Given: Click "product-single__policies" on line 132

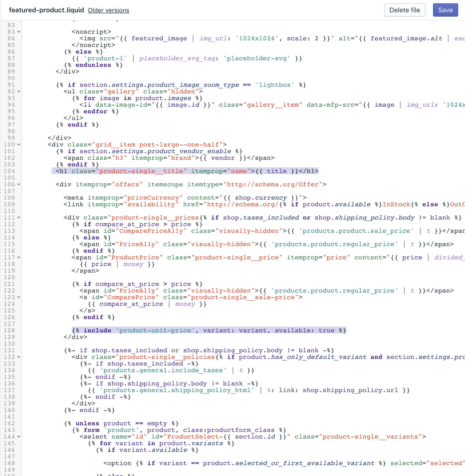Looking at the screenshot, I should point(165,357).
